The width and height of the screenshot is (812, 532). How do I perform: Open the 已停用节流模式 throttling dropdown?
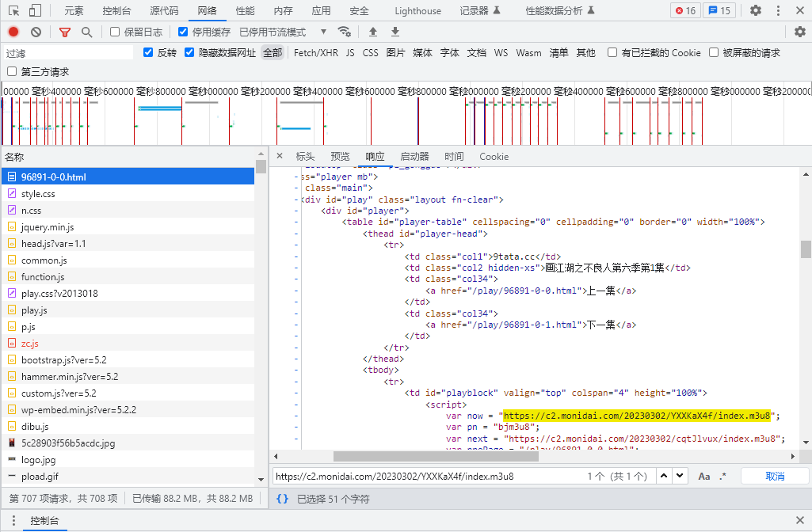pyautogui.click(x=283, y=32)
